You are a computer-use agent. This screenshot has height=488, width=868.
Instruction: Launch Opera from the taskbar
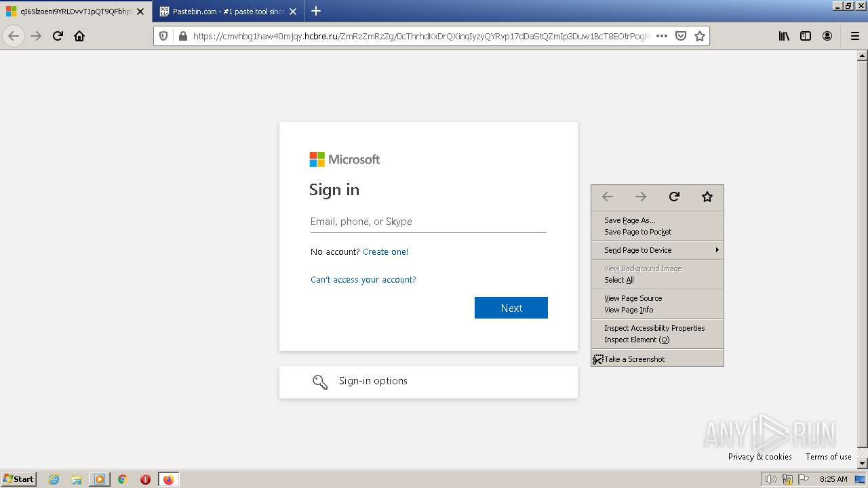[145, 479]
